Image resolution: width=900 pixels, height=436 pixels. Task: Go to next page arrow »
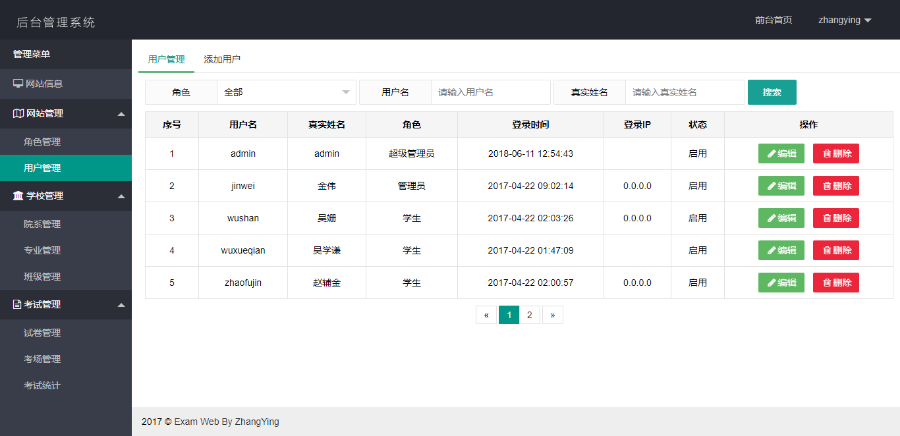[x=553, y=315]
